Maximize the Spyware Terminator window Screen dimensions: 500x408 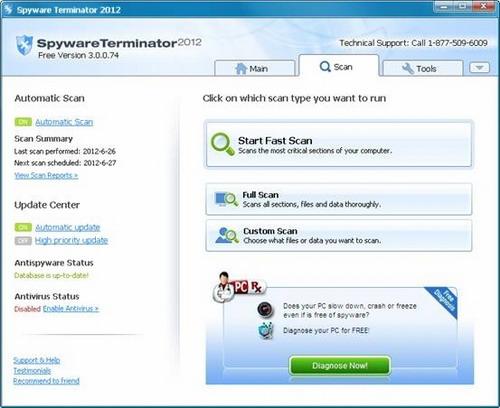pos(463,7)
